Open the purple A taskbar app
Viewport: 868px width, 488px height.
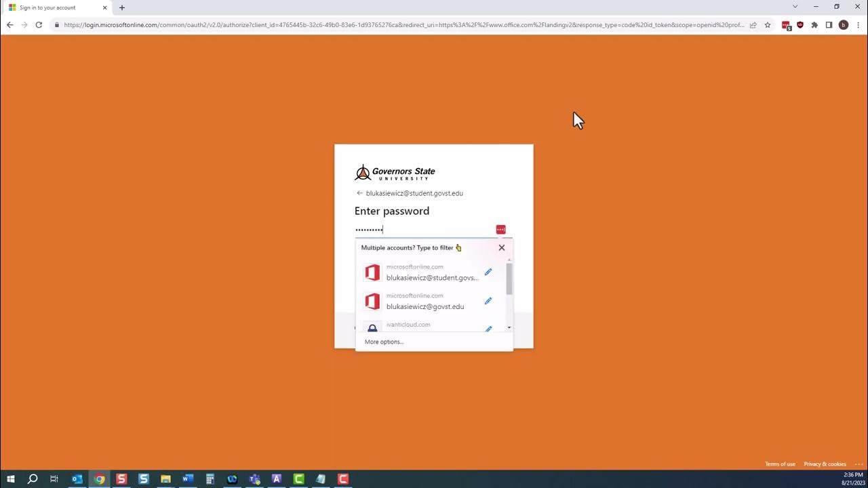[x=276, y=479]
